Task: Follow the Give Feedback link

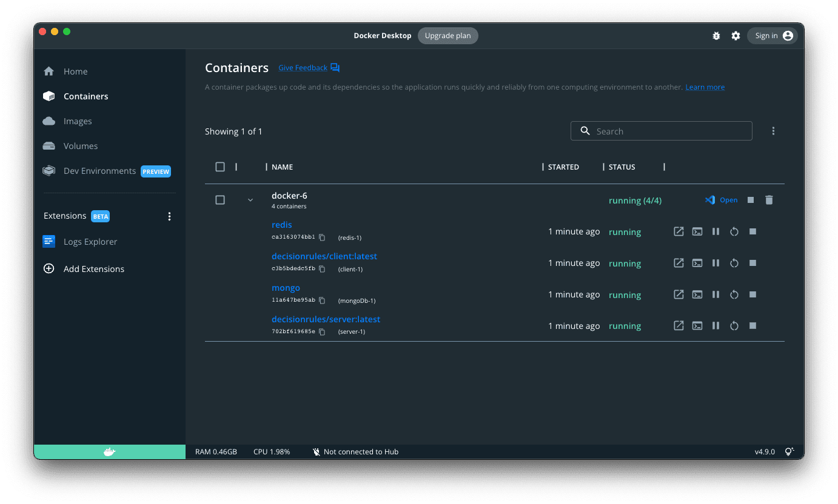Action: point(303,68)
